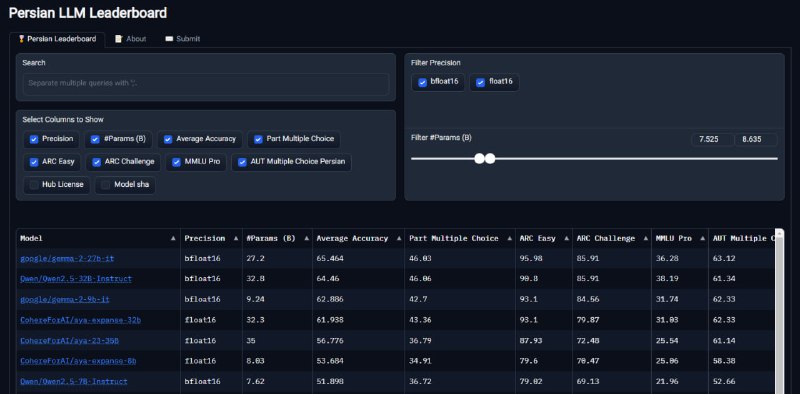This screenshot has width=800, height=394.
Task: Click the MMLU Pro value 38.19
Action: coord(667,279)
